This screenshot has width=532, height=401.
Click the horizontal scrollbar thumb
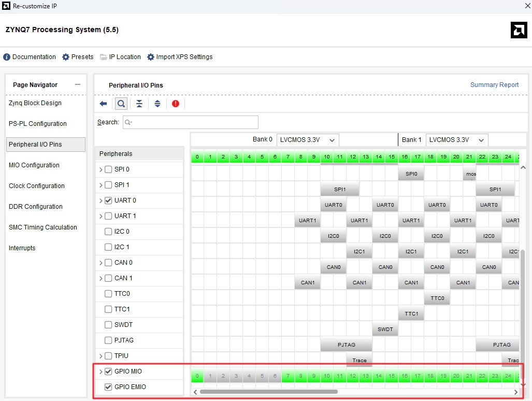click(269, 392)
